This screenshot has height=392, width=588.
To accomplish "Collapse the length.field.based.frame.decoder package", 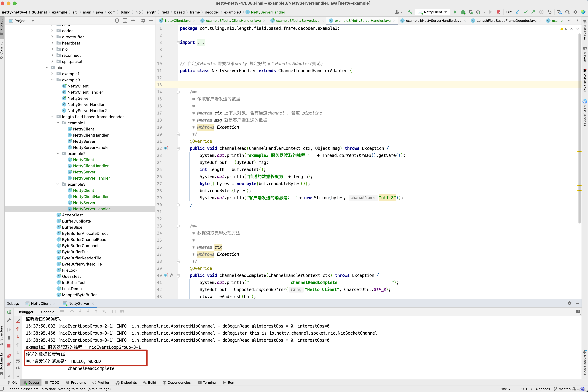I will pyautogui.click(x=52, y=117).
